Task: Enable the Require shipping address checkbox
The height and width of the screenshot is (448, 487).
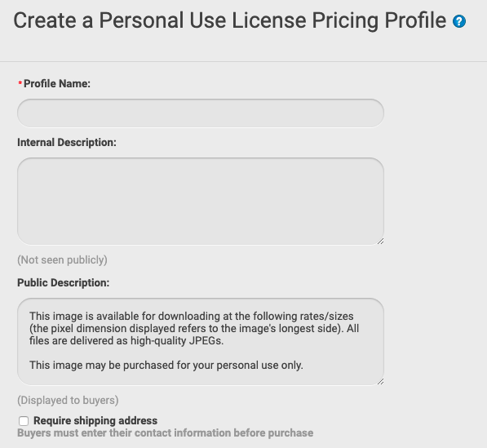Action: (x=24, y=421)
